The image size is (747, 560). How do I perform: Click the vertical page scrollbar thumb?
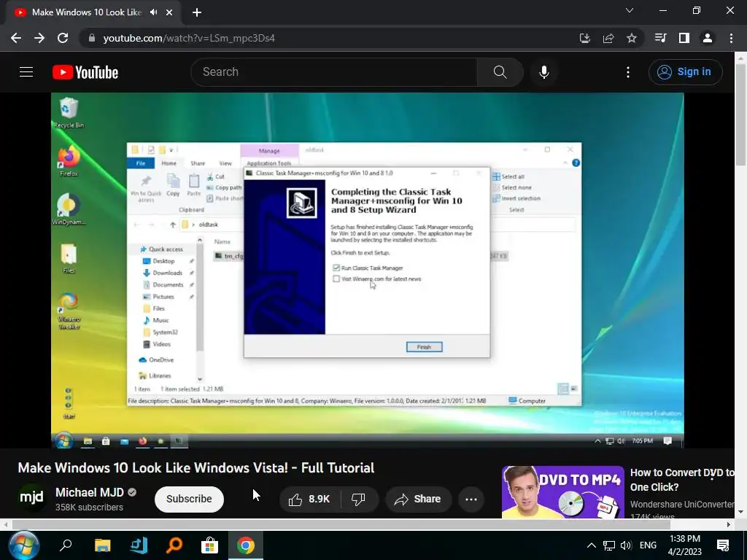pyautogui.click(x=740, y=114)
